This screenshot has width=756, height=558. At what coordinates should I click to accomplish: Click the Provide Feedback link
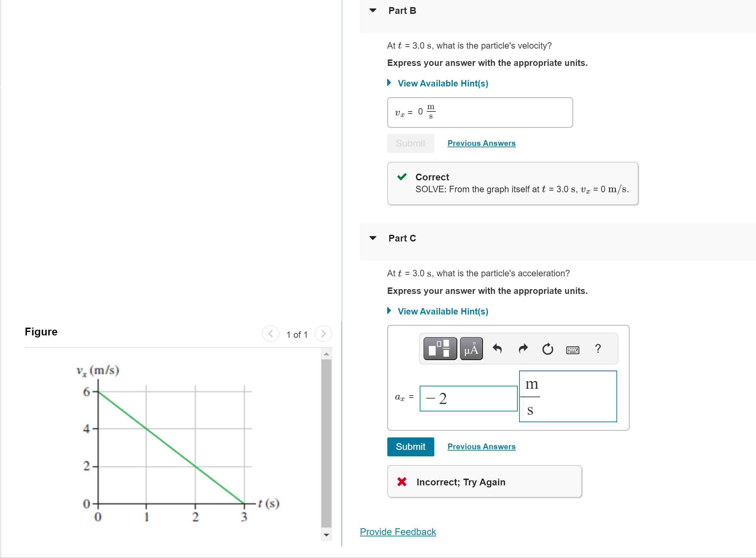pos(397,532)
